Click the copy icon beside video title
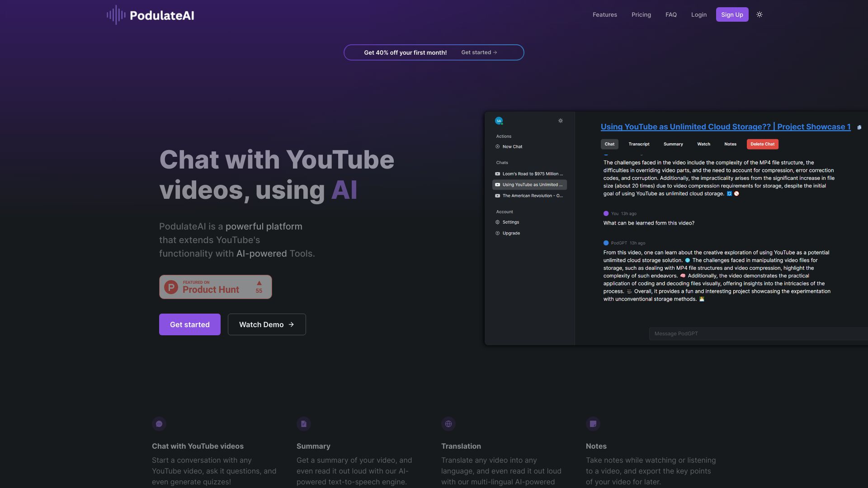 click(859, 127)
